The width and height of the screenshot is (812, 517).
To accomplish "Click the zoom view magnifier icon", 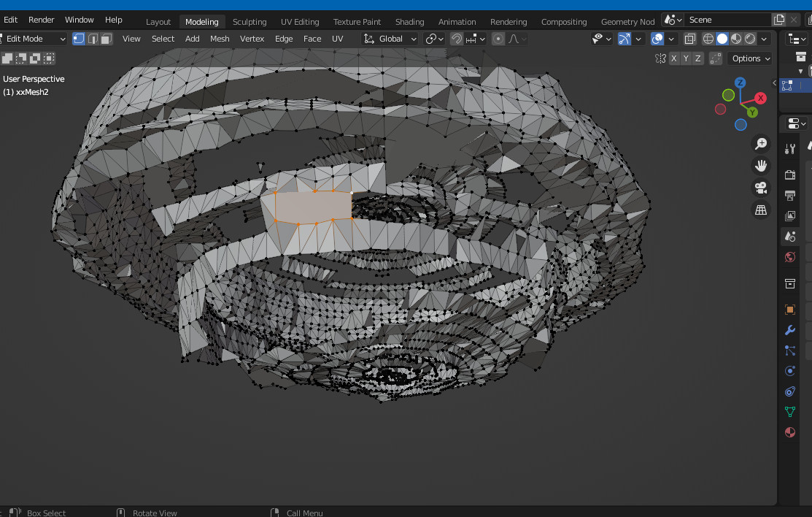I will [761, 144].
